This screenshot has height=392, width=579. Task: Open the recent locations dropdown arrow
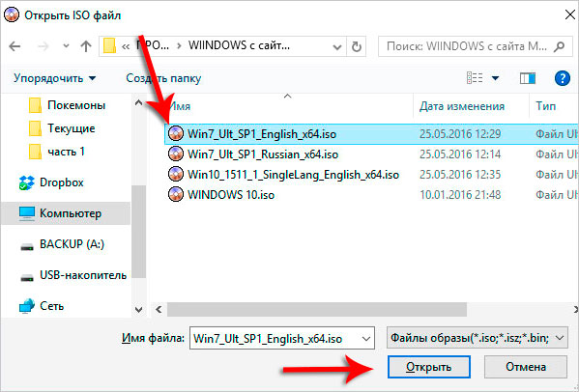point(66,46)
